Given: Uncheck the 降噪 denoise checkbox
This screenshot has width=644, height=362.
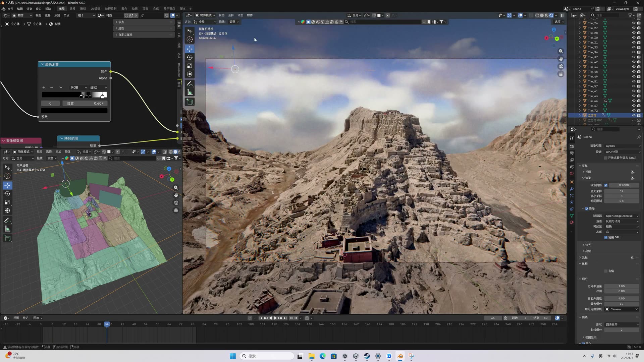Looking at the screenshot, I should (587, 209).
